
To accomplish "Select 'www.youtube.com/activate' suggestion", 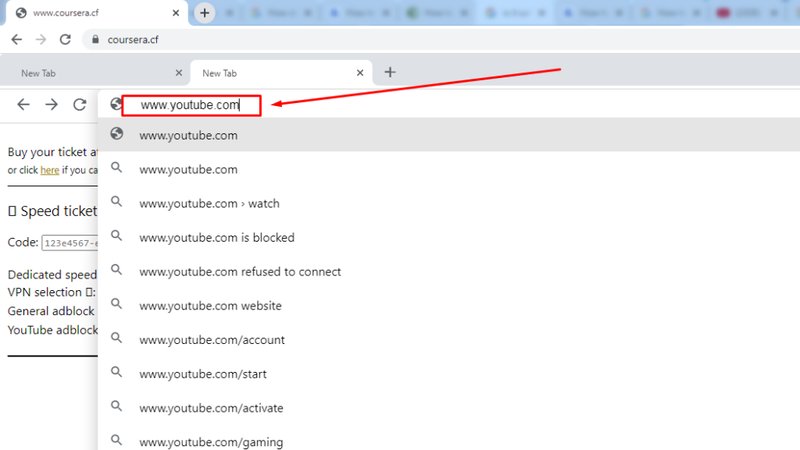I will [x=449, y=408].
